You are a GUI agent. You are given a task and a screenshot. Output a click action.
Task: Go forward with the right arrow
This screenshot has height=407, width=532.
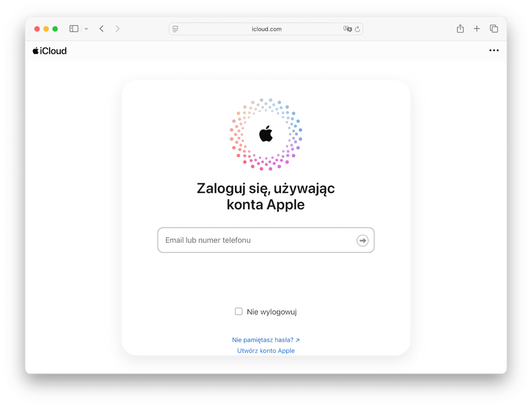pos(117,29)
